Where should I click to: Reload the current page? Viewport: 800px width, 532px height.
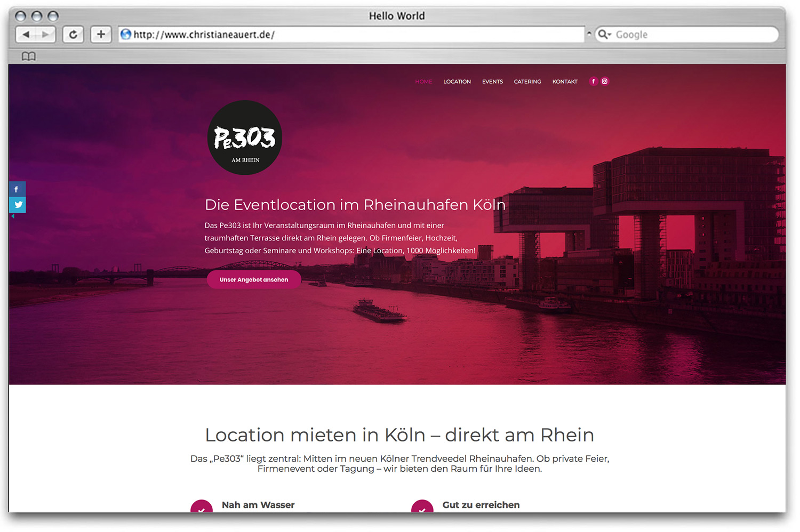[73, 34]
